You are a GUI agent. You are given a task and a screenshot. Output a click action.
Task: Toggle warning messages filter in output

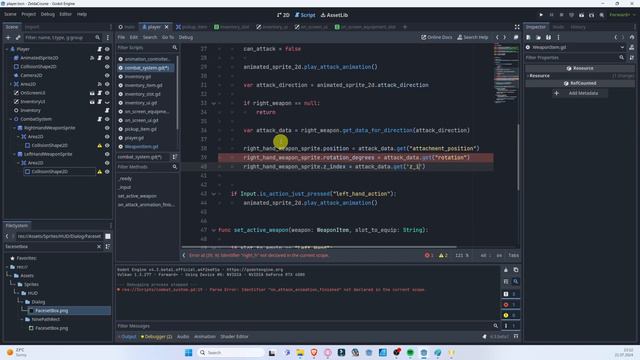510,315
